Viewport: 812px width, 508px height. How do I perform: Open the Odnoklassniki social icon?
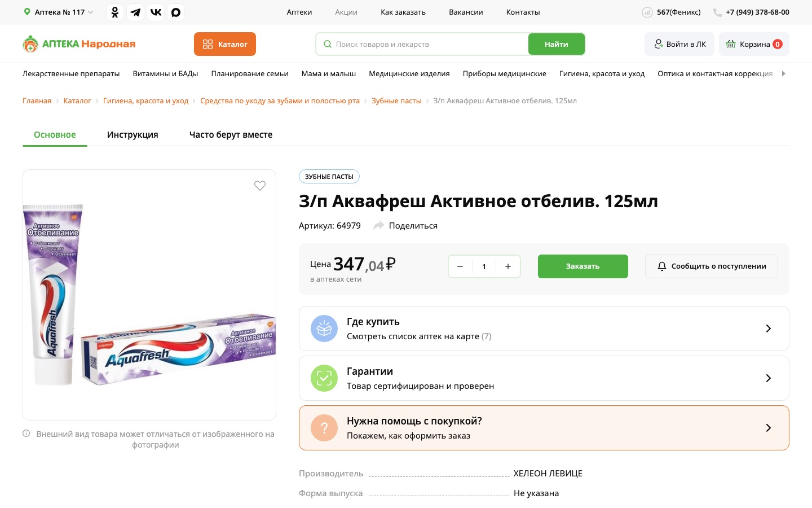[115, 12]
